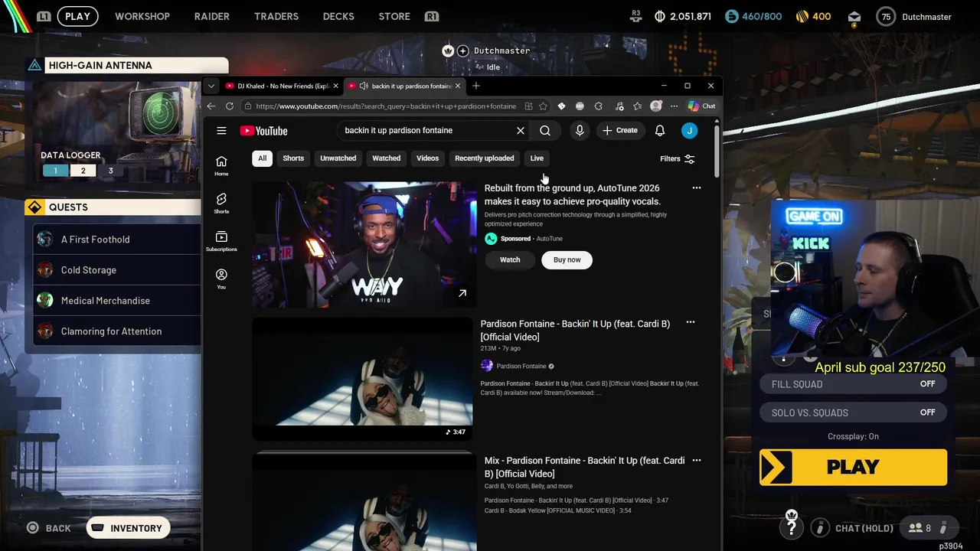Clear the YouTube search box text
The width and height of the screenshot is (980, 551).
point(521,131)
